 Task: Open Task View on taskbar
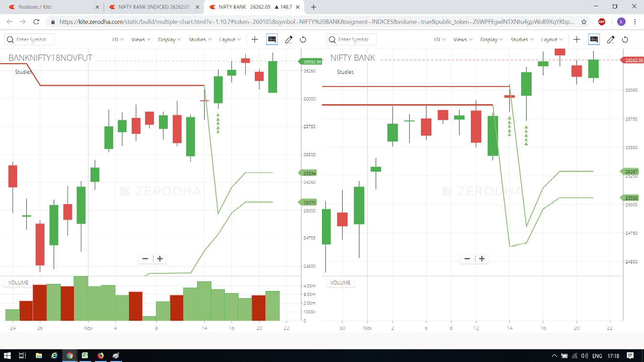[23, 356]
